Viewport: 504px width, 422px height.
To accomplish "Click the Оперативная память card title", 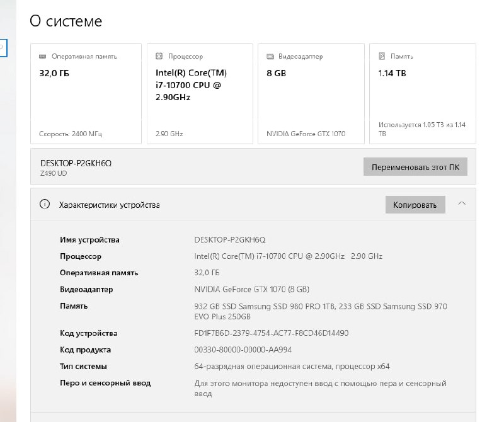I will [x=84, y=57].
